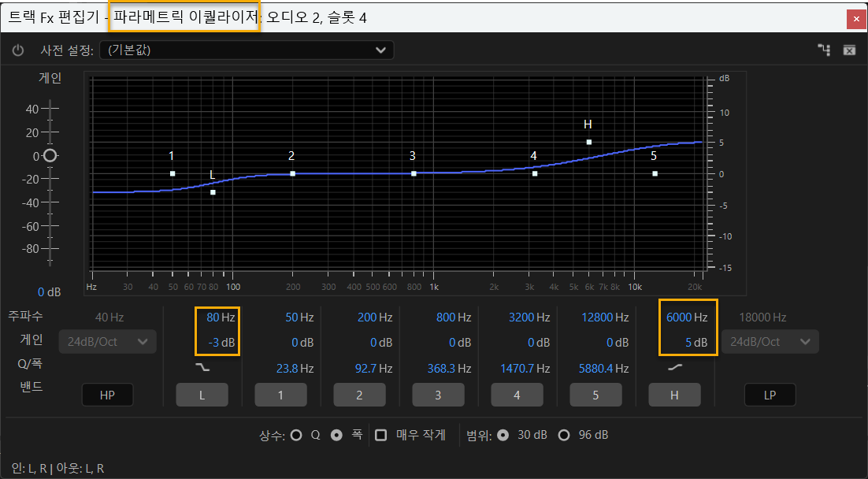Click the 80 Hz L band frequency

point(221,317)
